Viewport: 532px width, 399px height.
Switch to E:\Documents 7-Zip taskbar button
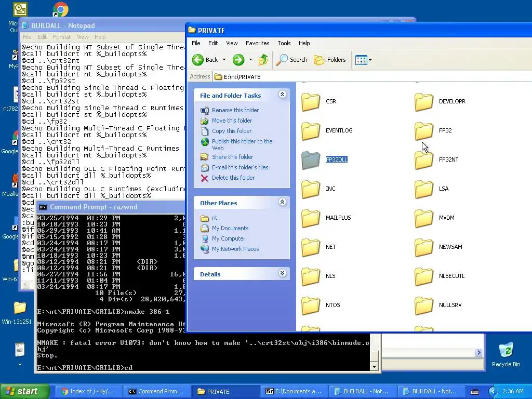pyautogui.click(x=294, y=392)
